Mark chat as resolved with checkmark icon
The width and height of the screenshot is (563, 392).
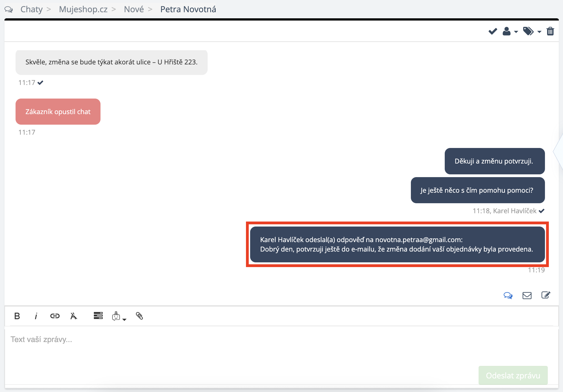click(493, 31)
